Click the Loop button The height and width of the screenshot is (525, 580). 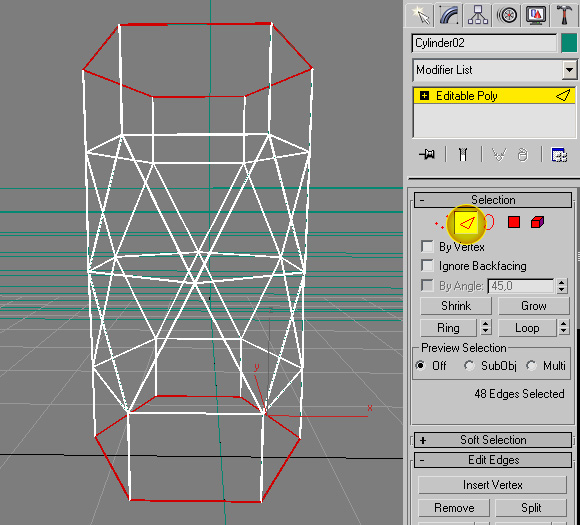(527, 328)
